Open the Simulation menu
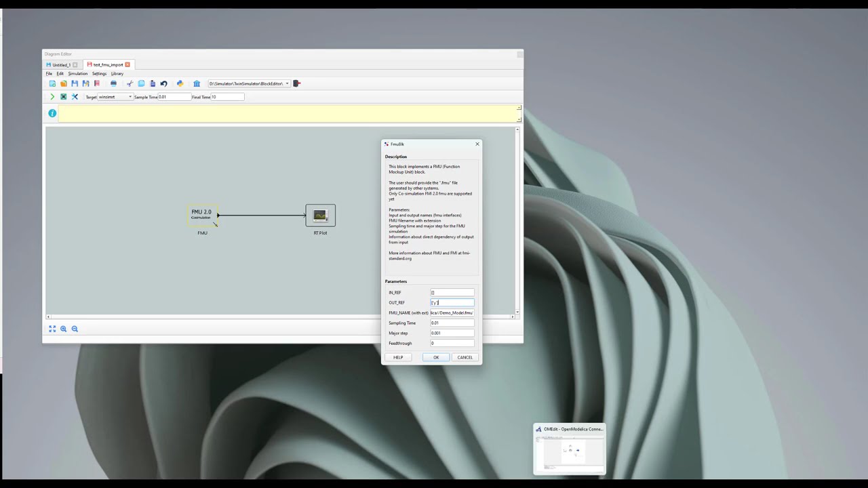The height and width of the screenshot is (488, 868). (x=77, y=73)
